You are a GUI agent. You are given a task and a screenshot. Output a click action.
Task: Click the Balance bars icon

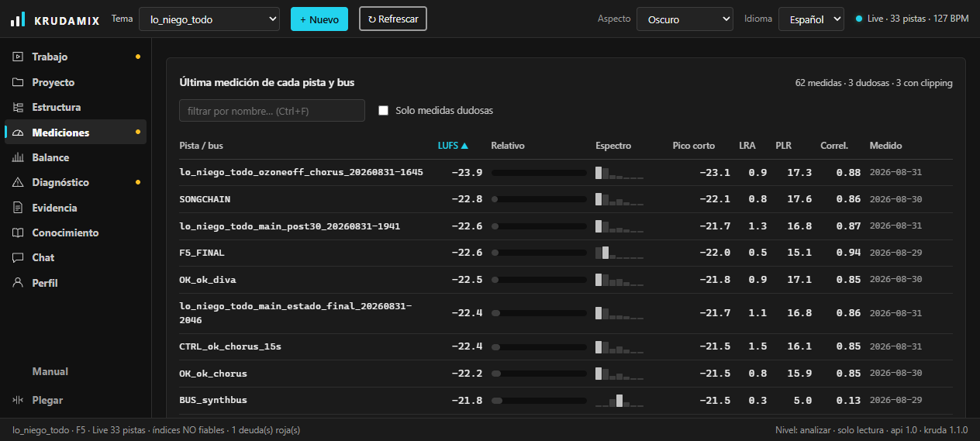[x=18, y=157]
